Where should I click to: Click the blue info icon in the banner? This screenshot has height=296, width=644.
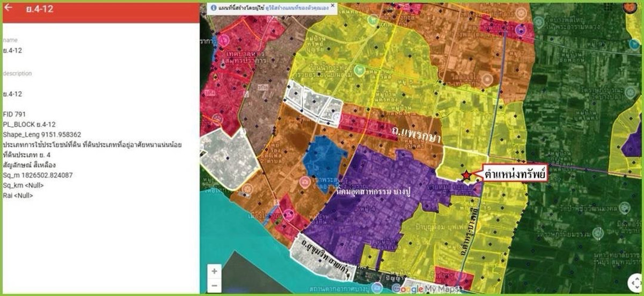(214, 8)
